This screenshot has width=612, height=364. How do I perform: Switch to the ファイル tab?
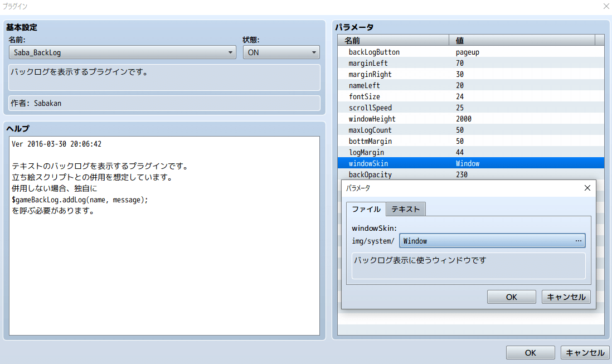pos(366,209)
